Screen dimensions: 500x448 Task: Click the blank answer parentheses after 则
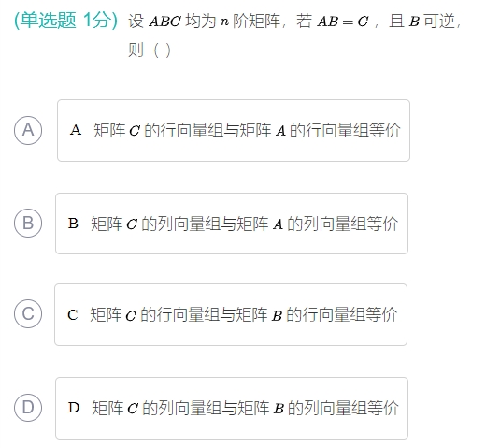tap(162, 51)
